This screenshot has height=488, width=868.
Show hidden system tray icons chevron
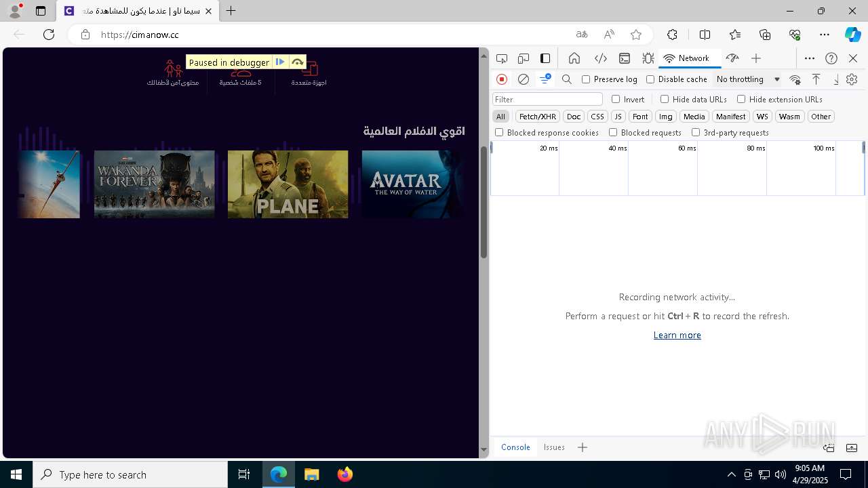[x=731, y=474]
